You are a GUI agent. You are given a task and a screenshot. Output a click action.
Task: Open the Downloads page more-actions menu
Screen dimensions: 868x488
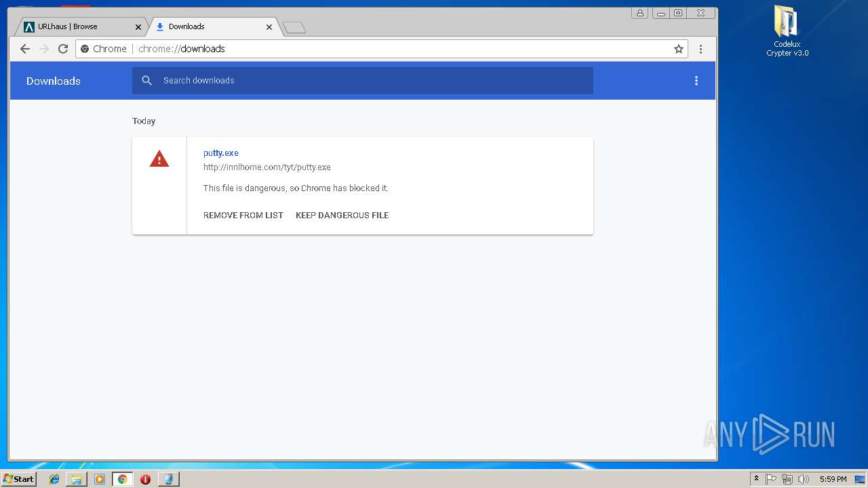696,81
